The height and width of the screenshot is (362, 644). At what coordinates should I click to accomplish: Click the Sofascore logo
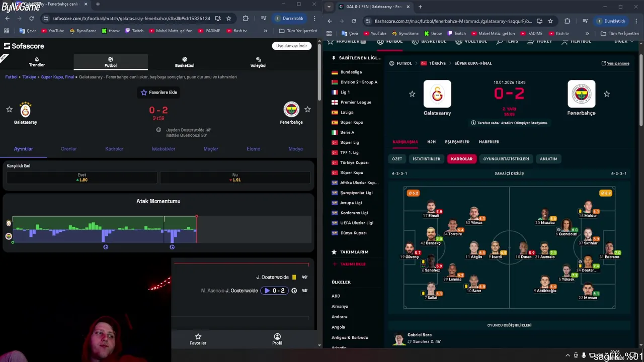click(24, 46)
